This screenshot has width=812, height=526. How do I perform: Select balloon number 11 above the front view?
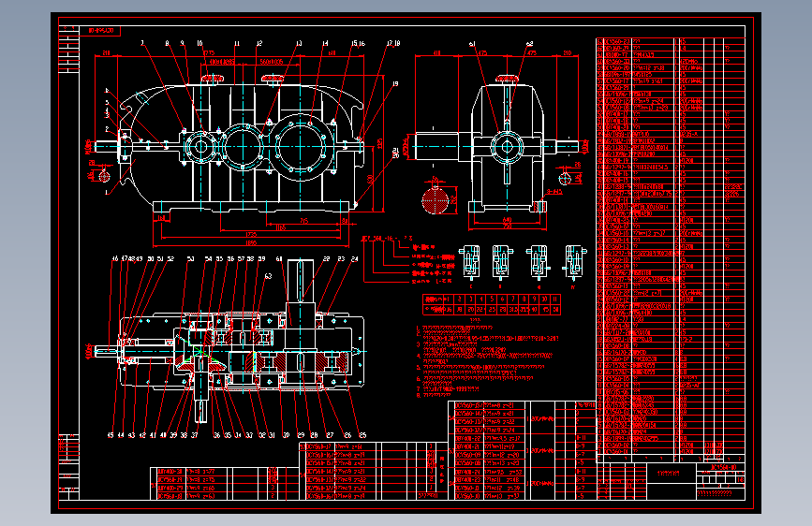(237, 43)
